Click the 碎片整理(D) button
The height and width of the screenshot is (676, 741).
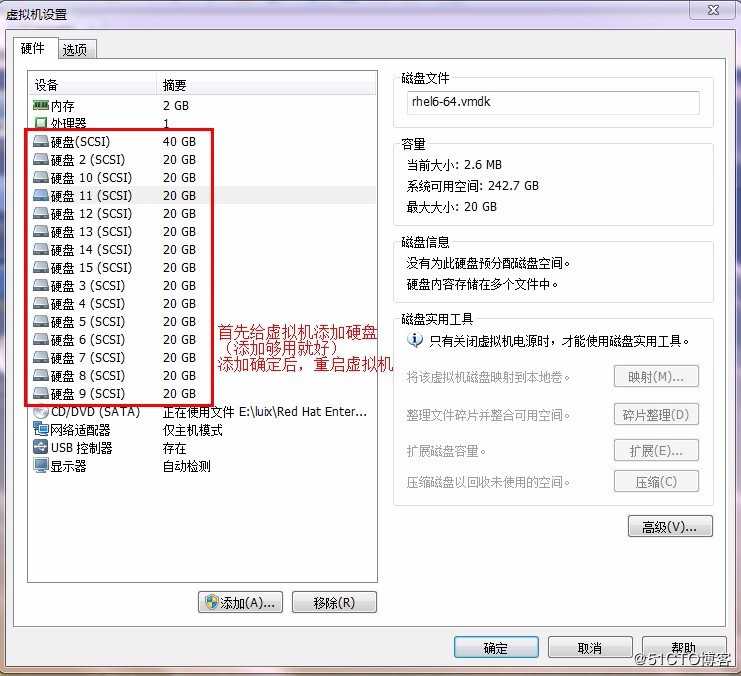pyautogui.click(x=656, y=415)
